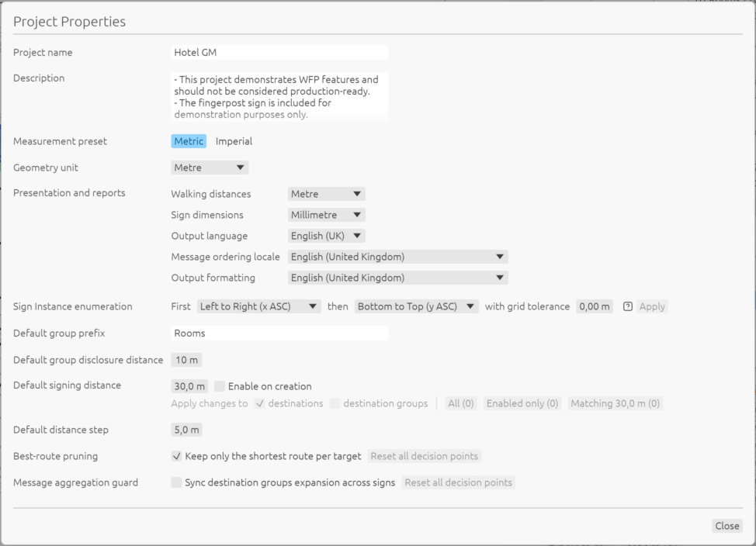Screen dimensions: 756x546
Task: Click the Default group disclosure distance field
Action: coord(186,360)
